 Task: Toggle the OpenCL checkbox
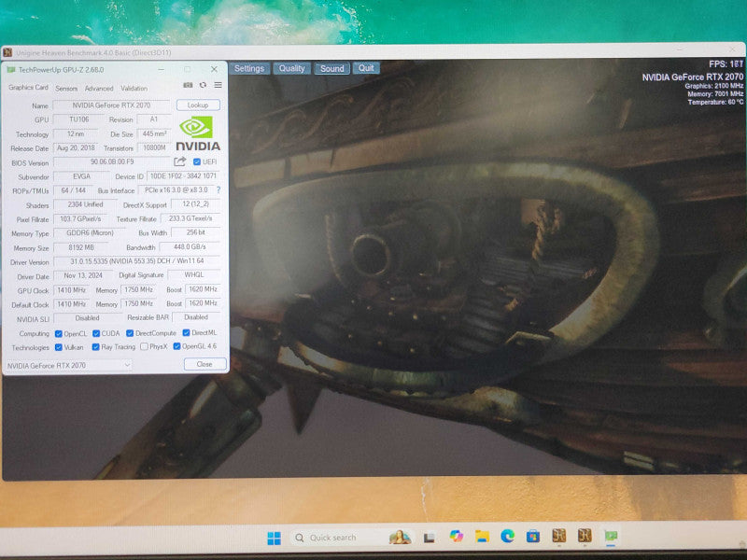[x=59, y=334]
